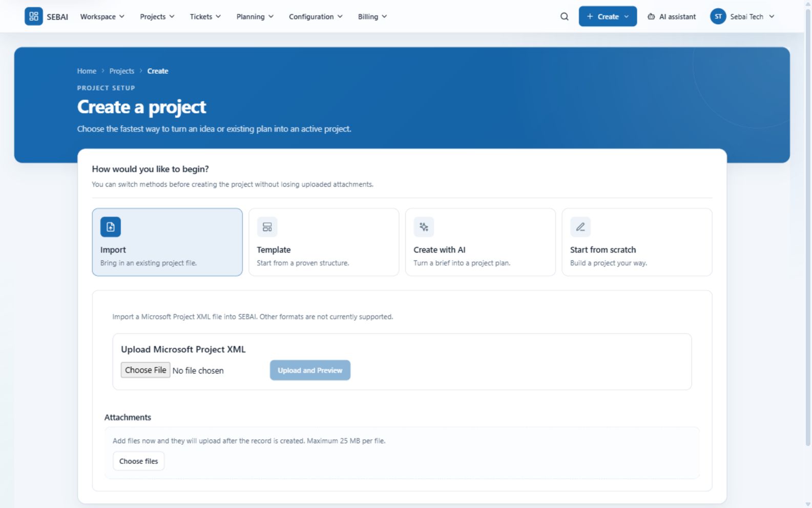Click the Create with AI sparkle icon

424,227
